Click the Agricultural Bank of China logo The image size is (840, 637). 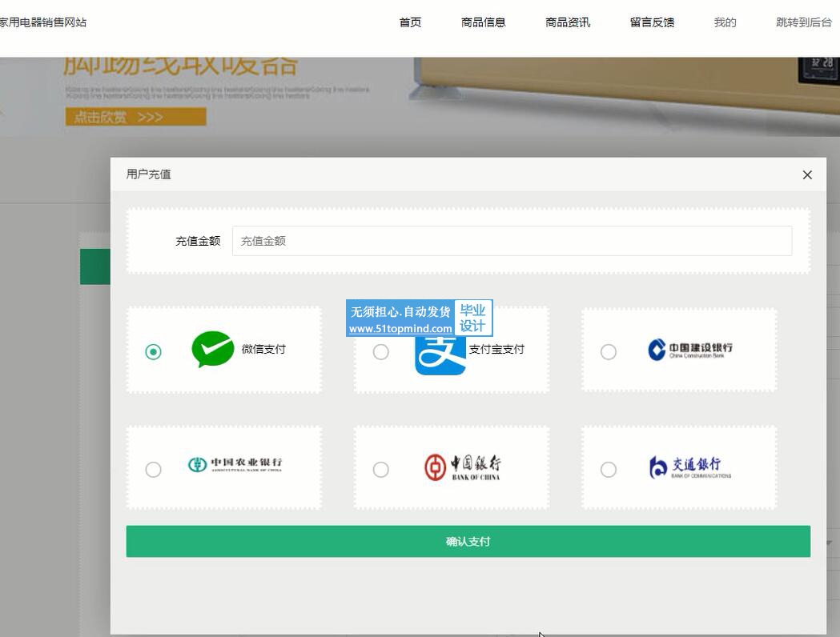pos(235,464)
